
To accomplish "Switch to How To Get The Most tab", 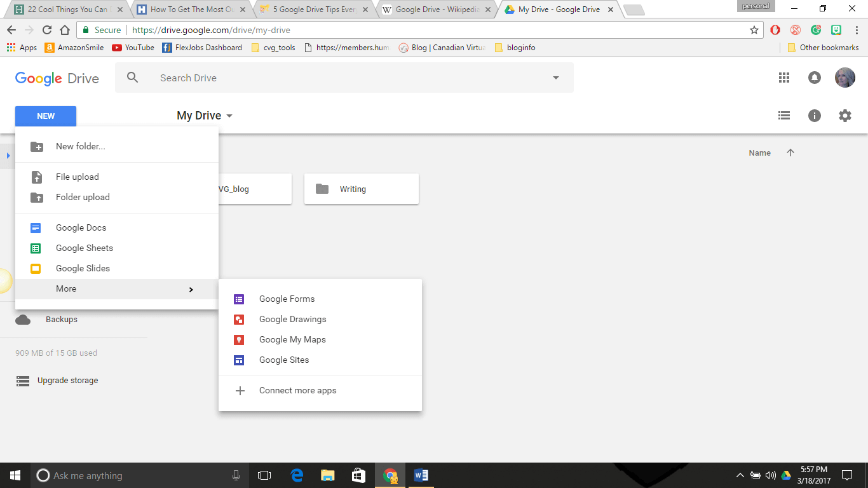I will coord(191,10).
